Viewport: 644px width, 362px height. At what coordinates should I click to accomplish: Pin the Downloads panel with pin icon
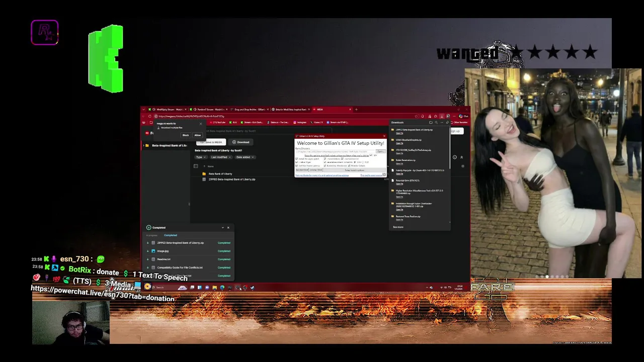tap(447, 122)
